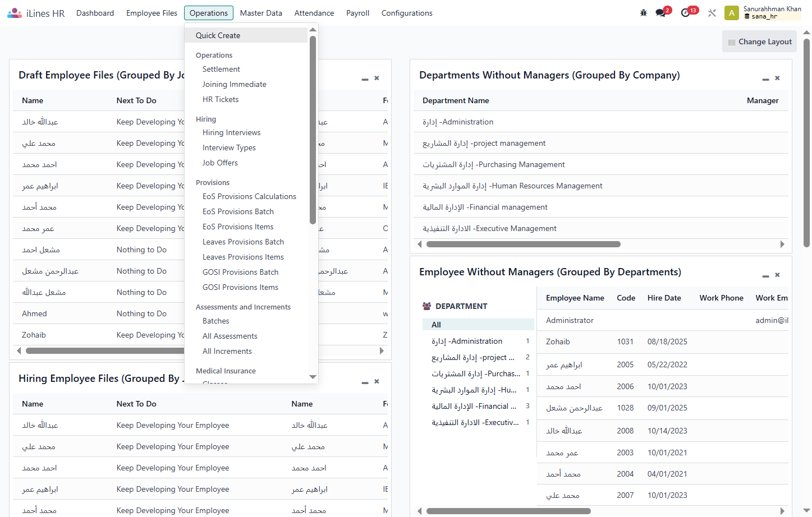Close the Draft Employee Files panel
Viewport: 812px width, 517px height.
tap(377, 78)
